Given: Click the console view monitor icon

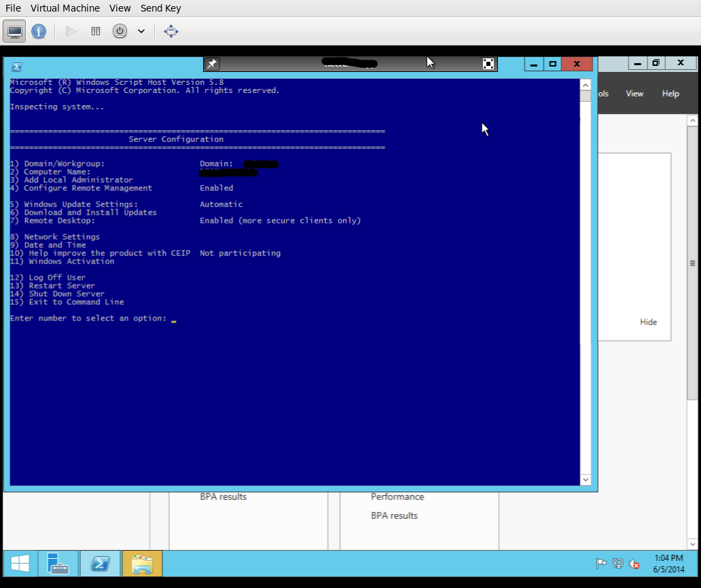Looking at the screenshot, I should point(14,31).
